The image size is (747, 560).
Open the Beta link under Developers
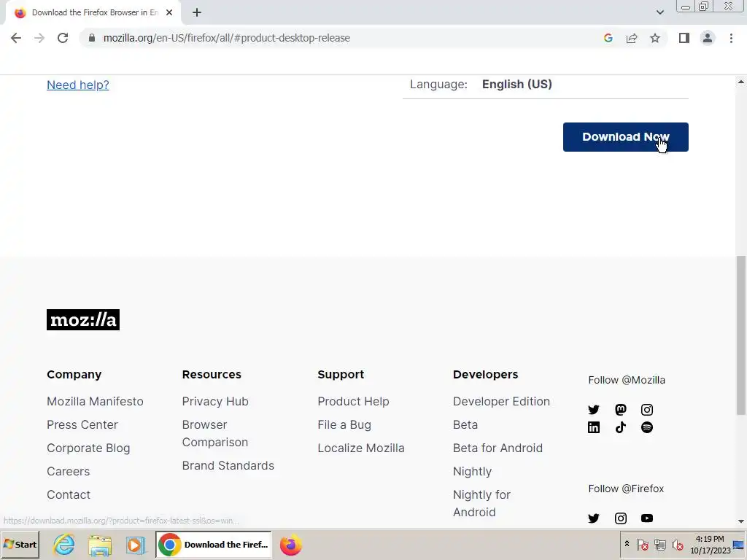click(x=465, y=425)
